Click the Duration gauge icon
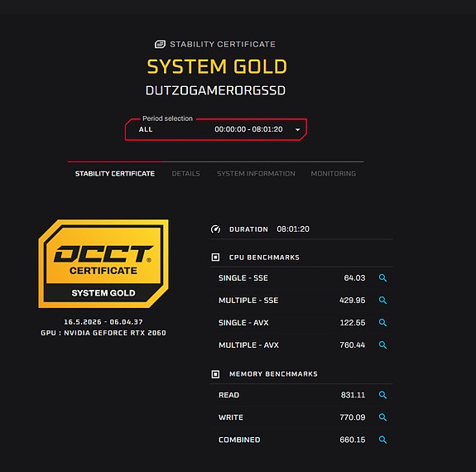Screen dimensions: 476x472 pos(215,229)
